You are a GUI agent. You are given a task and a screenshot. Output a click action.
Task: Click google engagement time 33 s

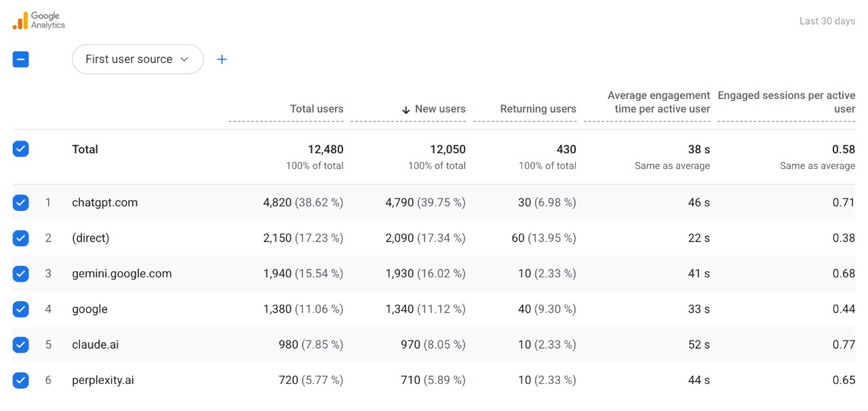click(x=699, y=309)
